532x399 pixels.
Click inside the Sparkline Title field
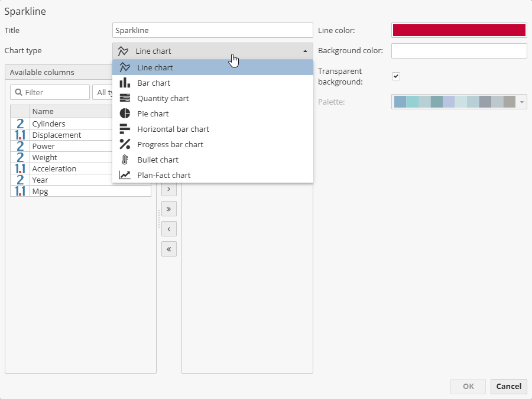[x=213, y=30]
